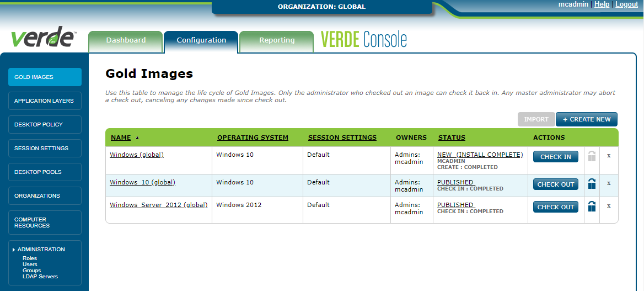Screen dimensions: 644x291
Task: Delete Windows_10 (global) image with x icon
Action: click(609, 183)
